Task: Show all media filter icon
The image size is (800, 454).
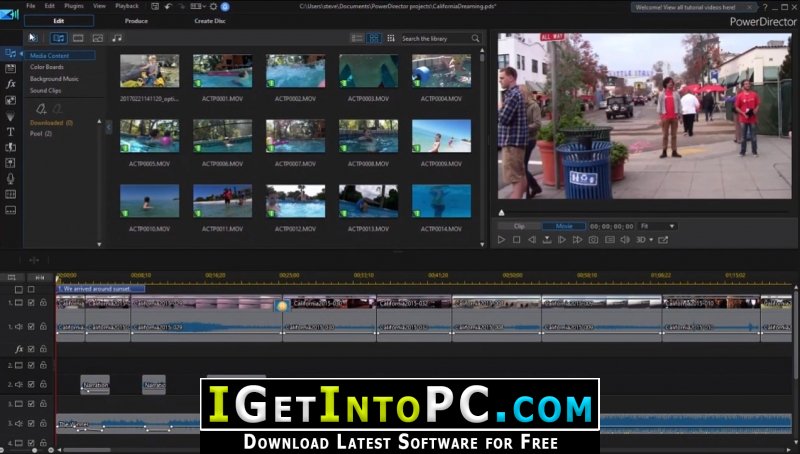Action: [59, 38]
